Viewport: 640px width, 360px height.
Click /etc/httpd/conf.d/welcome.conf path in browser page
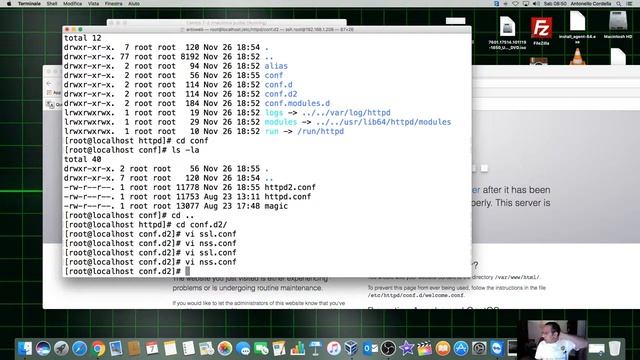coord(416,295)
